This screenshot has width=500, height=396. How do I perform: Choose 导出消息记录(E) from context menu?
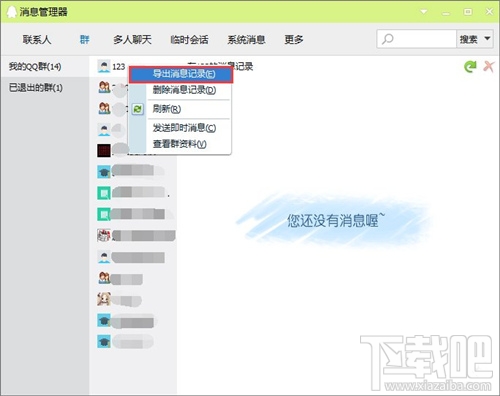[x=181, y=74]
